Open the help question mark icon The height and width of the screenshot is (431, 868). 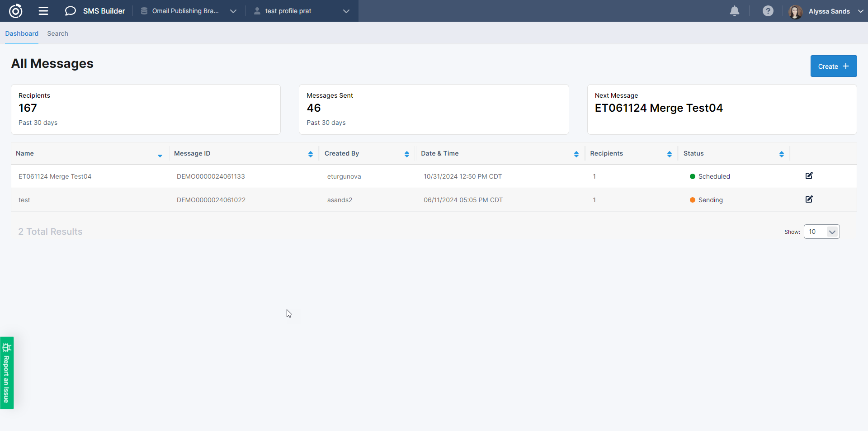(x=768, y=11)
